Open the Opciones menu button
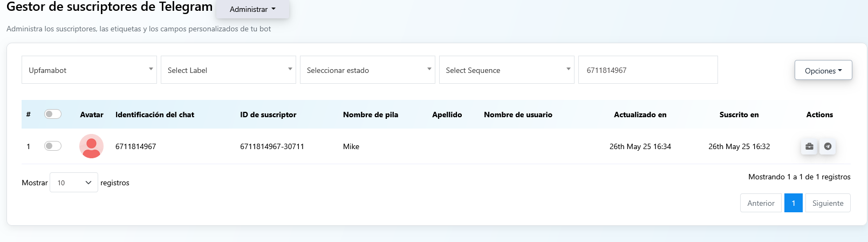 pos(823,70)
